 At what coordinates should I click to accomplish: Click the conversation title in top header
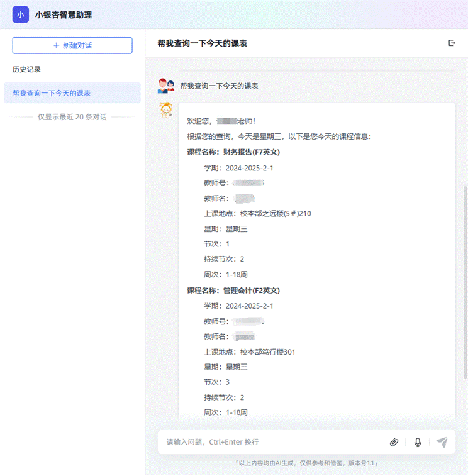pyautogui.click(x=202, y=43)
